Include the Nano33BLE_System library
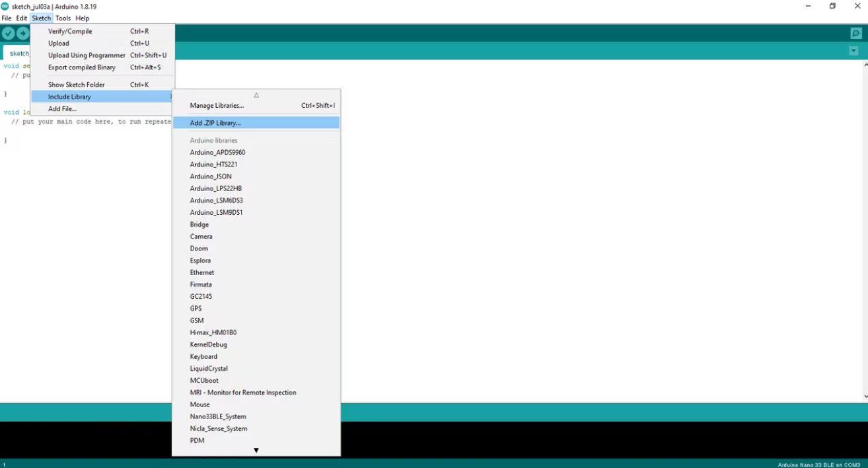This screenshot has height=468, width=868. tap(256, 416)
